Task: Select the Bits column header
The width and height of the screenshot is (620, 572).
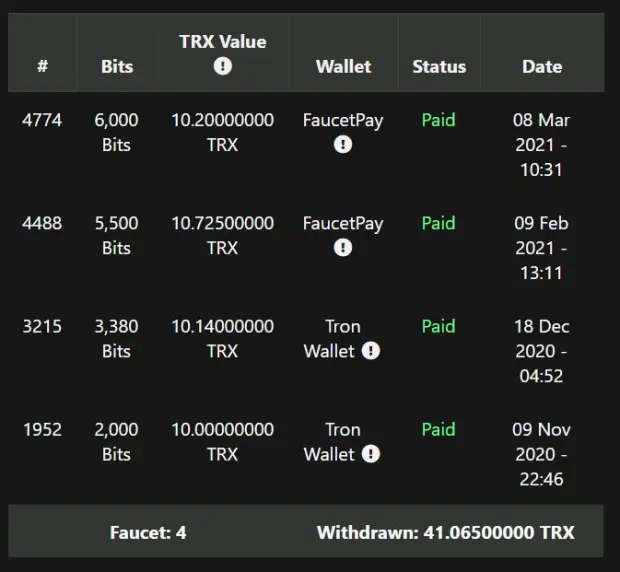Action: (117, 66)
